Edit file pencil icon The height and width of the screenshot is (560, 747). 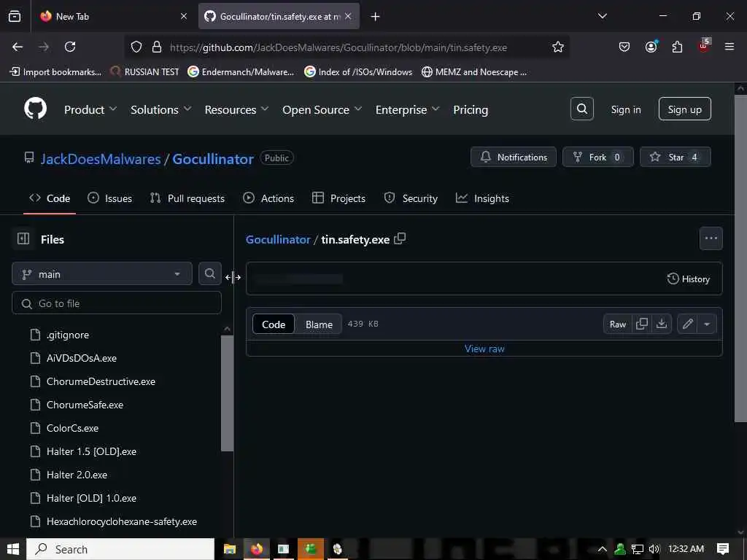pos(687,324)
